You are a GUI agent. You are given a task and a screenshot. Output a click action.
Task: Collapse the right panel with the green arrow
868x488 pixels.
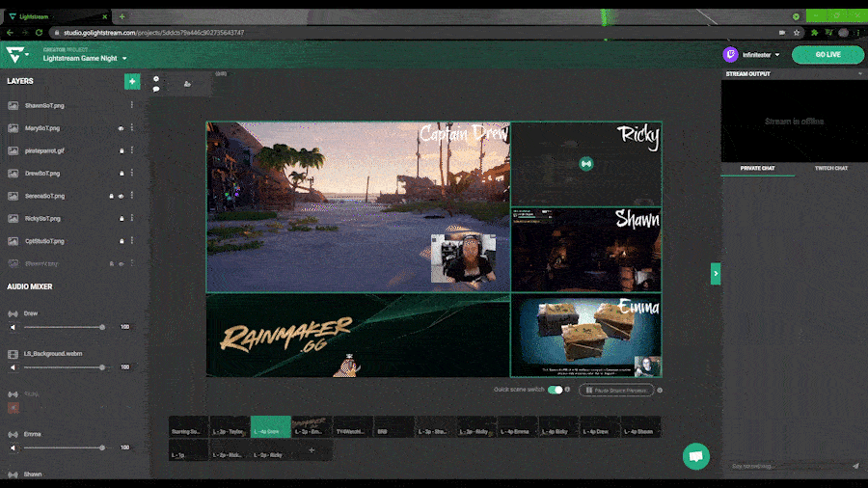[x=716, y=274]
